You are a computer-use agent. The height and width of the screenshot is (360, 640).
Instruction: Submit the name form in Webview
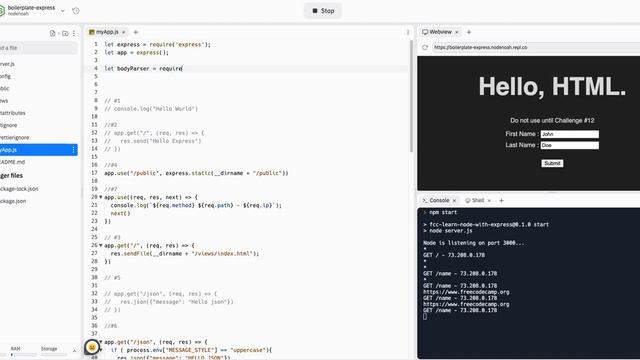tap(552, 163)
